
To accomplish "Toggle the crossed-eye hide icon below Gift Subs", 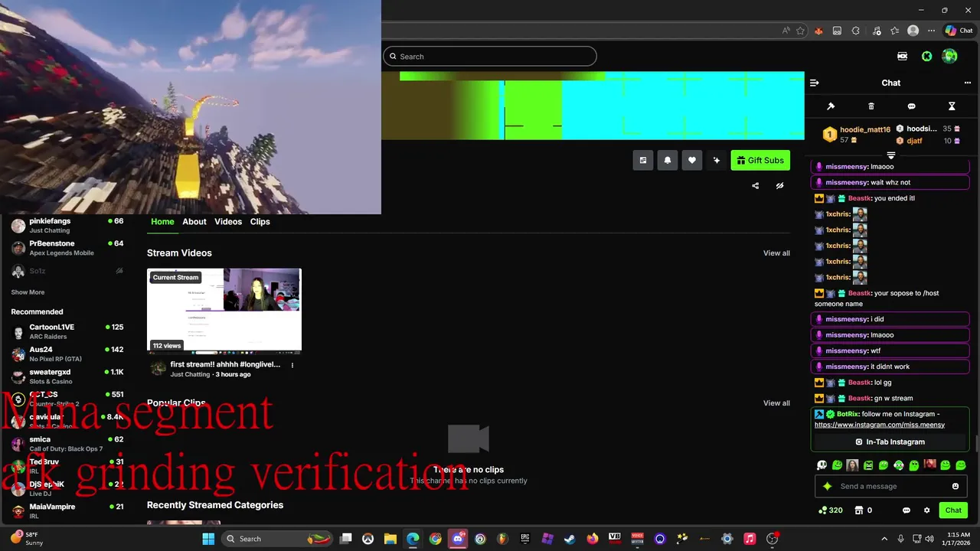I will click(779, 186).
